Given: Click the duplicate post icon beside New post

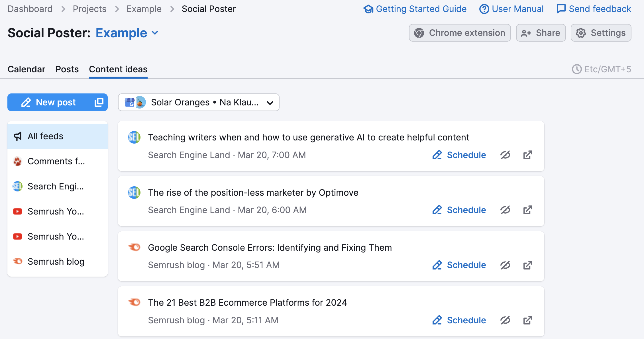Looking at the screenshot, I should click(98, 102).
